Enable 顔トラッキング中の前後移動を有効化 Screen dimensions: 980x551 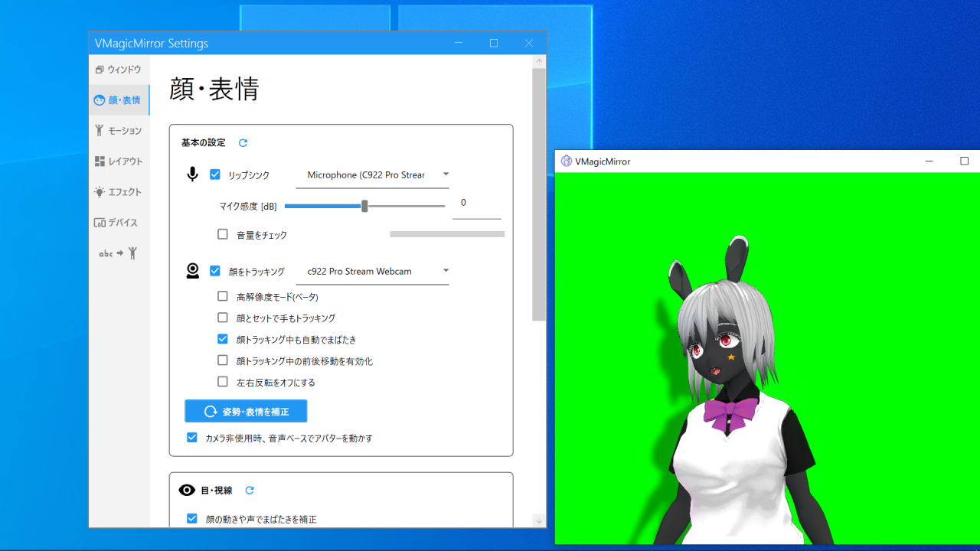click(x=223, y=360)
